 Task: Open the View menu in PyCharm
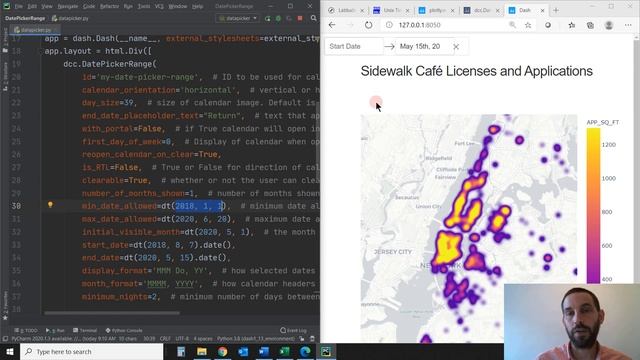coord(47,6)
